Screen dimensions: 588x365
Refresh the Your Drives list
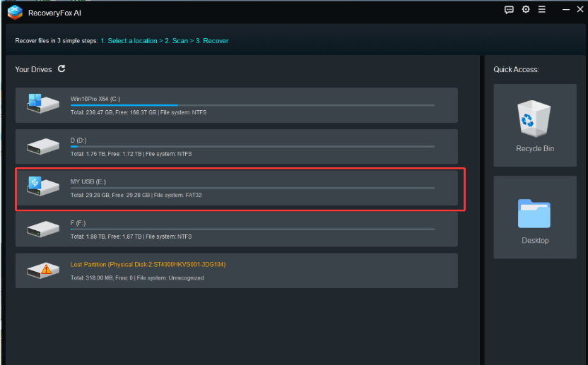[61, 69]
